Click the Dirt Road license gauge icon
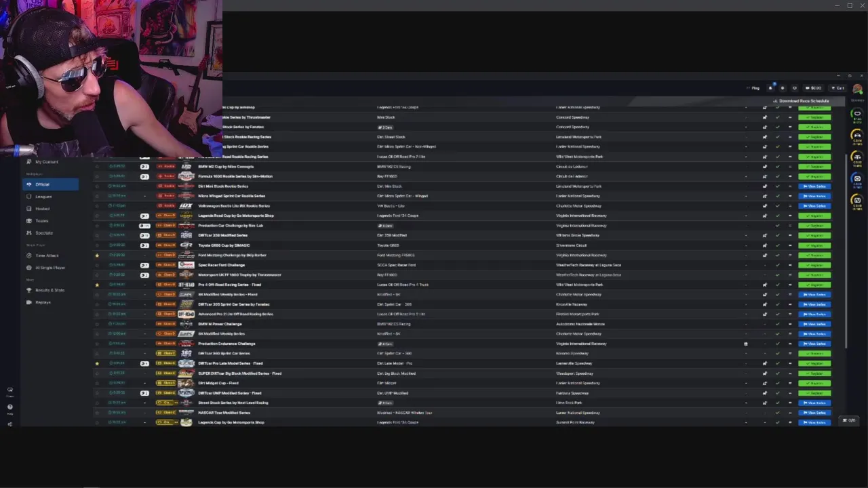The width and height of the screenshot is (868, 488). 857,201
